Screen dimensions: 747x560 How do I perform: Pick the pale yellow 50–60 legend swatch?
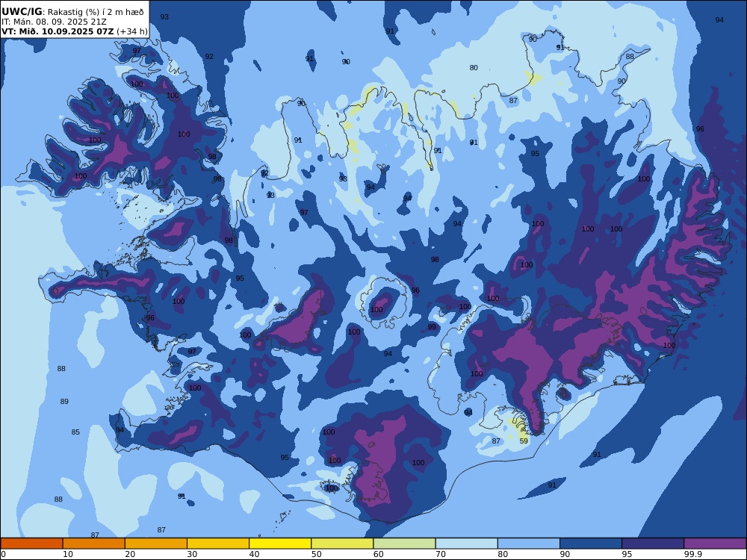[x=342, y=544]
